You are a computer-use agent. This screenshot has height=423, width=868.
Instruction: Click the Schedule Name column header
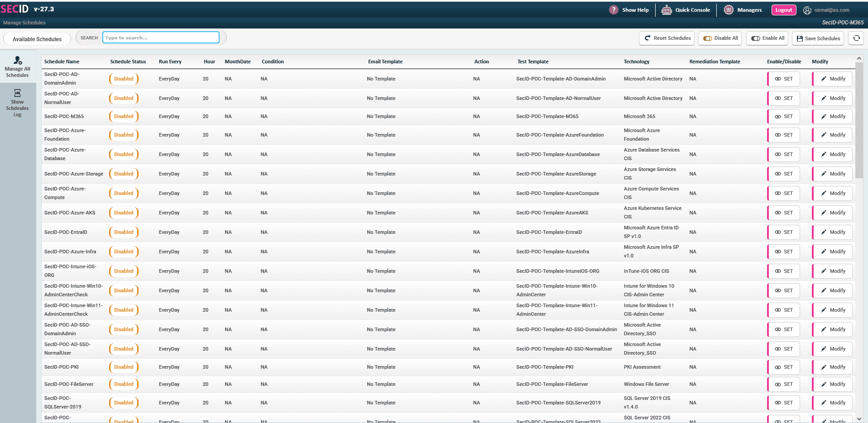pyautogui.click(x=62, y=62)
